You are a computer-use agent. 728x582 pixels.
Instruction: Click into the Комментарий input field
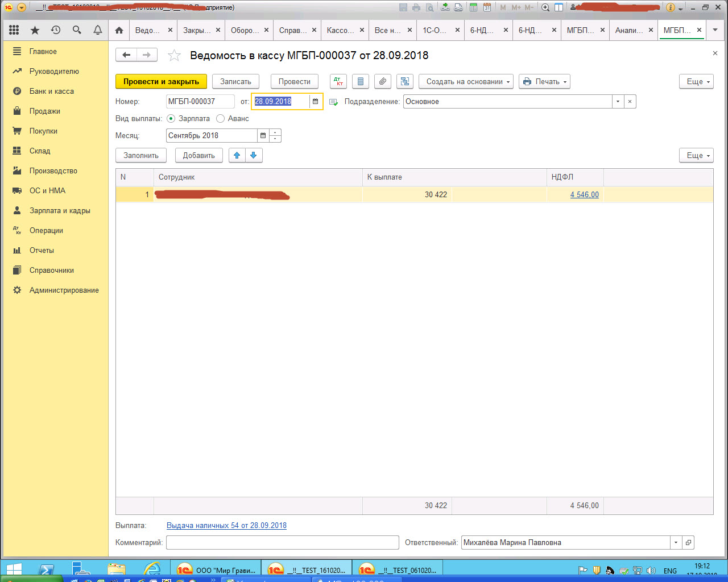coord(282,542)
